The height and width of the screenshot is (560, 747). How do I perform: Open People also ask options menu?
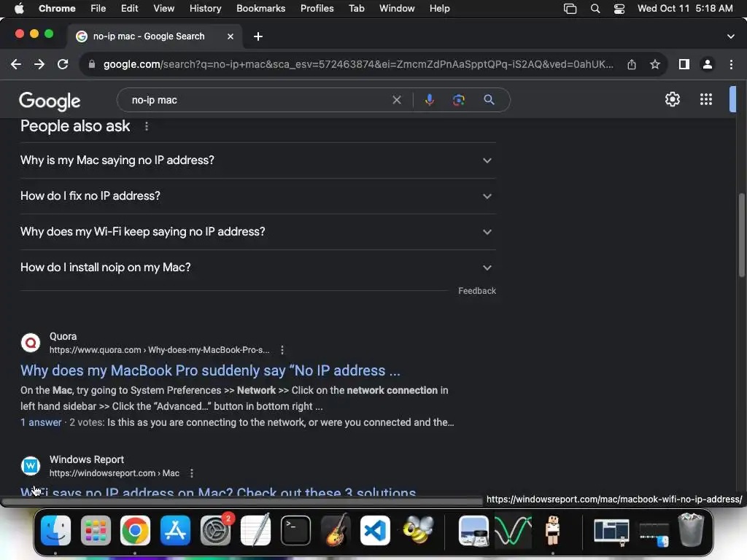(x=146, y=126)
